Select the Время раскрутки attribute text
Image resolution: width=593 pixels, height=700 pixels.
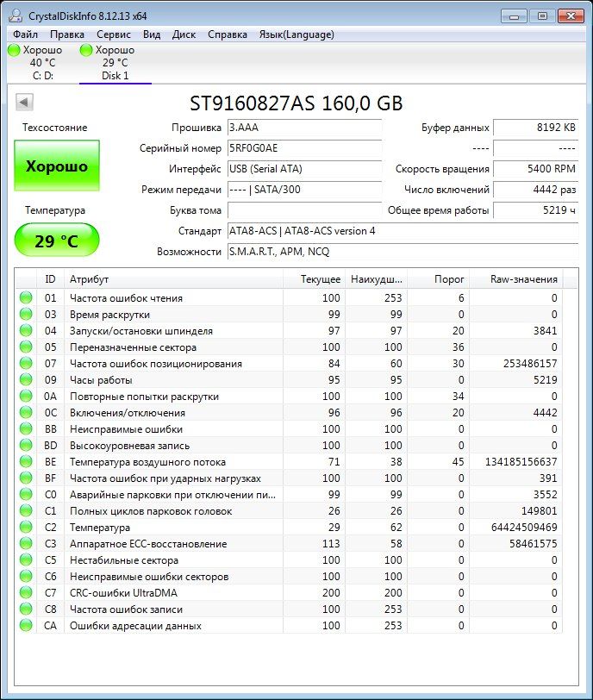tap(109, 315)
